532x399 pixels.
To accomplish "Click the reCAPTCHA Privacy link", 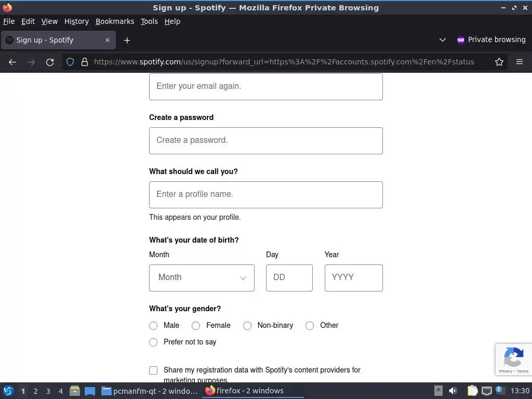I will (506, 371).
